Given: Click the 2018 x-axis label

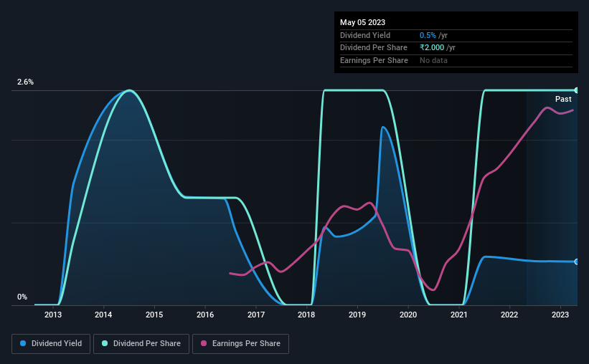Looking at the screenshot, I should coord(306,315).
